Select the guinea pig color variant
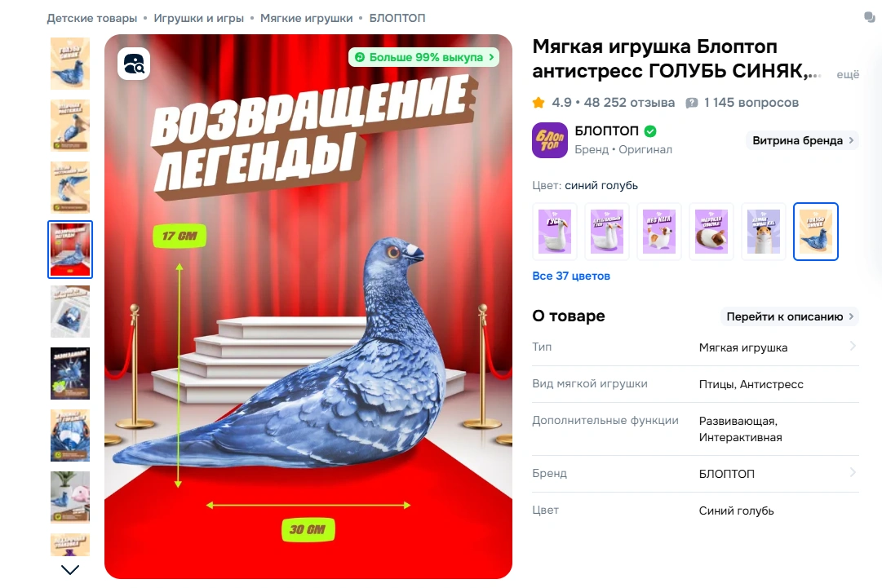The width and height of the screenshot is (882, 588). point(711,231)
